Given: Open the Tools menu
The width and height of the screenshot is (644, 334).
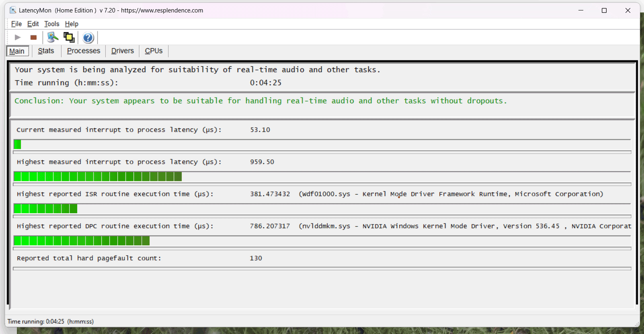Looking at the screenshot, I should 51,24.
